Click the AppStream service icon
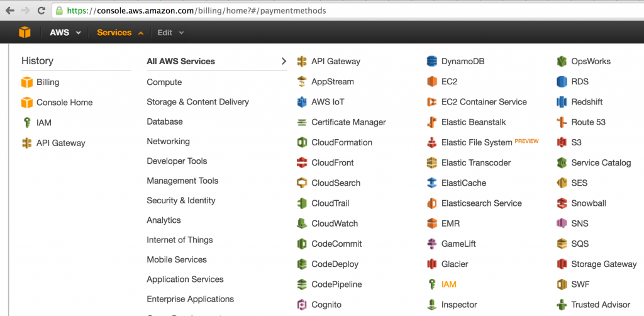644x316 pixels. click(302, 82)
